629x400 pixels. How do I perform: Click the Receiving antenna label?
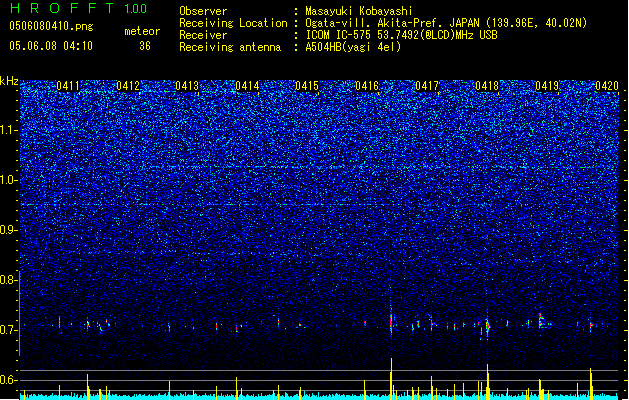click(x=230, y=47)
